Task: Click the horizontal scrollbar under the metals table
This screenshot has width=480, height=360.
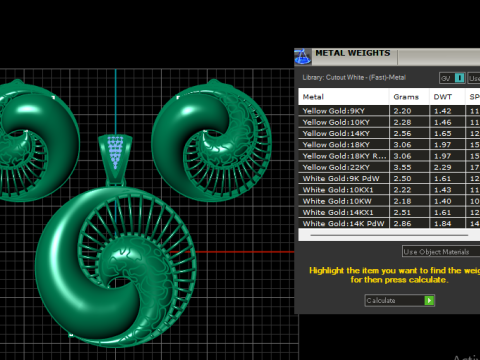Action: [x=389, y=235]
